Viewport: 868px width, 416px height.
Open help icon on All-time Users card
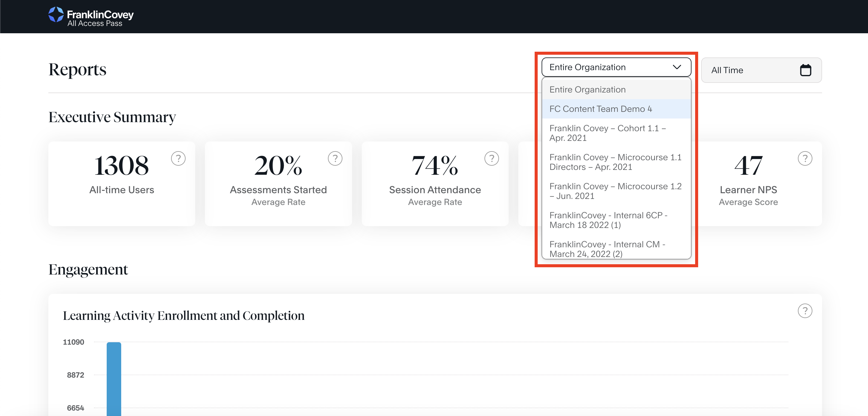[x=178, y=158]
